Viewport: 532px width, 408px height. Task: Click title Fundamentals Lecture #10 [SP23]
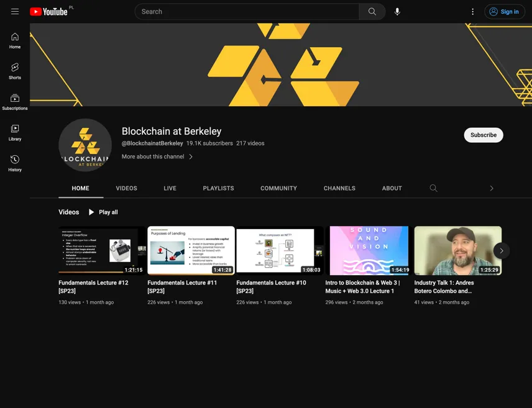(x=271, y=286)
